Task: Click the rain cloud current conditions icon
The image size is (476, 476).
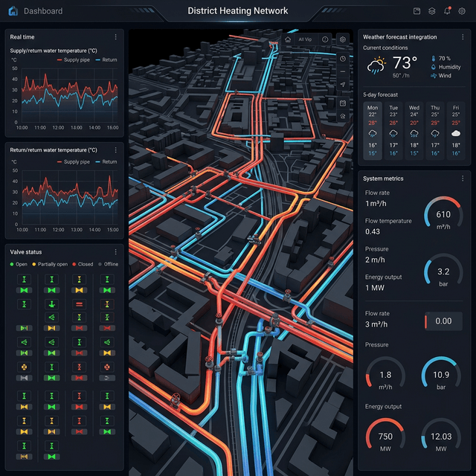Action: (376, 65)
